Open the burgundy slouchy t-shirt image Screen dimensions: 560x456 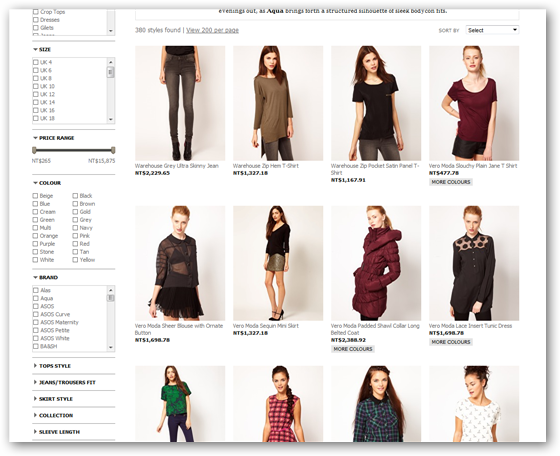coord(474,103)
